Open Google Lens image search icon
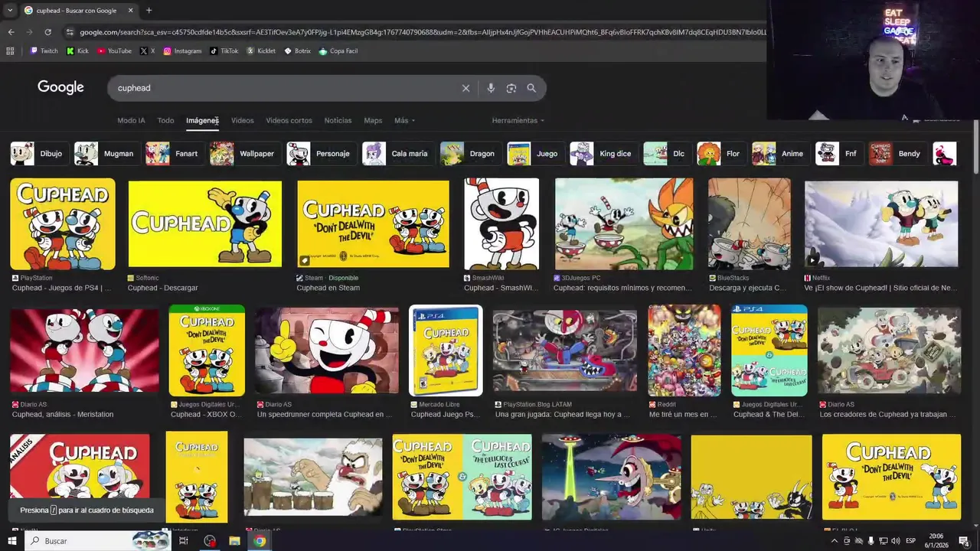 coord(511,88)
